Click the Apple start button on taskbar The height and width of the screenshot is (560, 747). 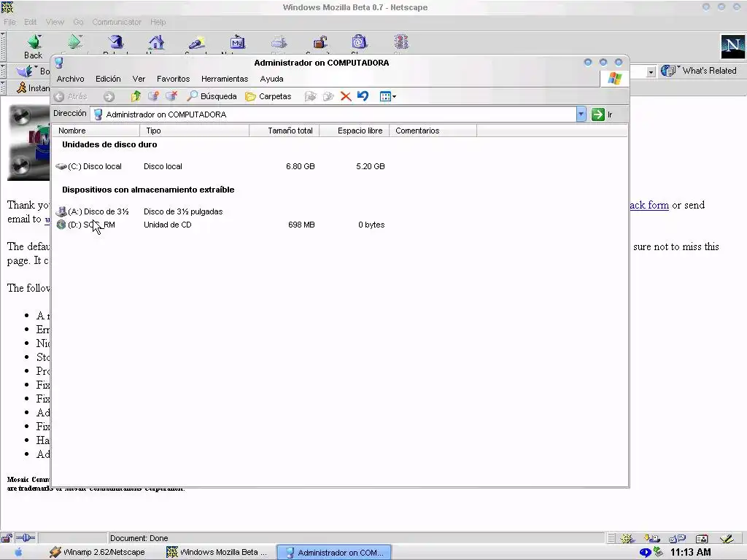[x=18, y=553]
